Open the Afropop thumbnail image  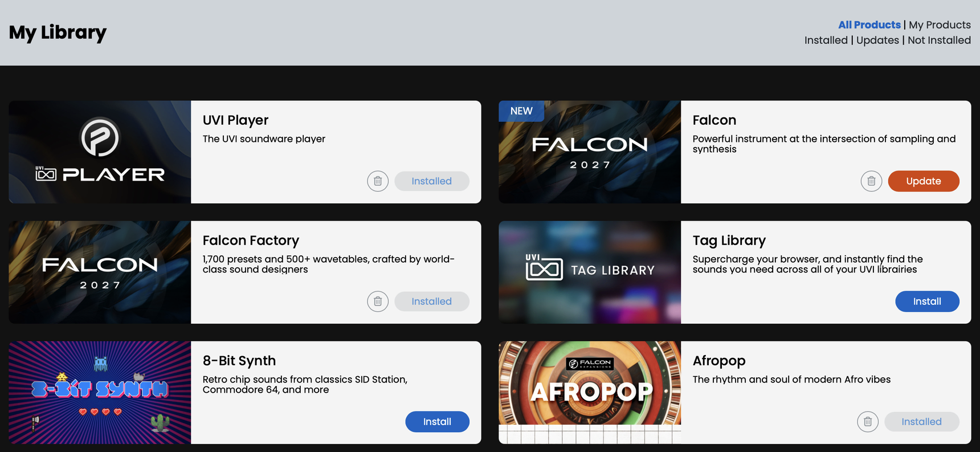pos(590,393)
